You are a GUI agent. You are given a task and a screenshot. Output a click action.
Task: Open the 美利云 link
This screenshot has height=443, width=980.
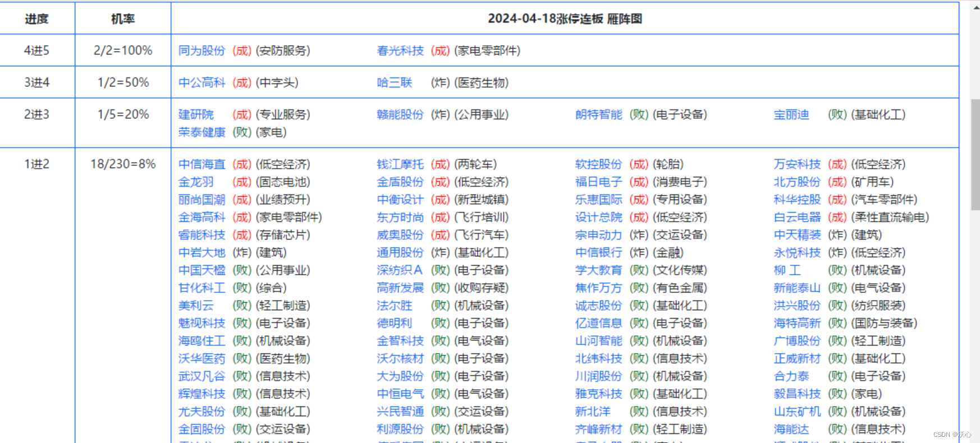[x=196, y=306]
